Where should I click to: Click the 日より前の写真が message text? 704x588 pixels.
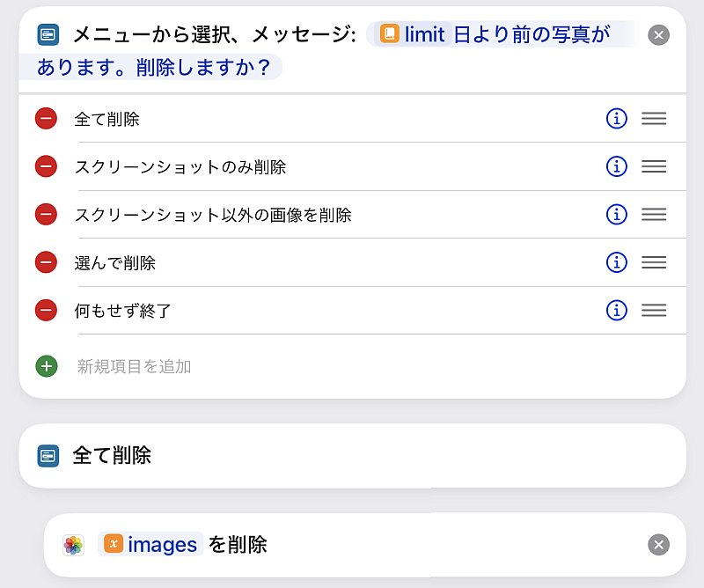(532, 34)
